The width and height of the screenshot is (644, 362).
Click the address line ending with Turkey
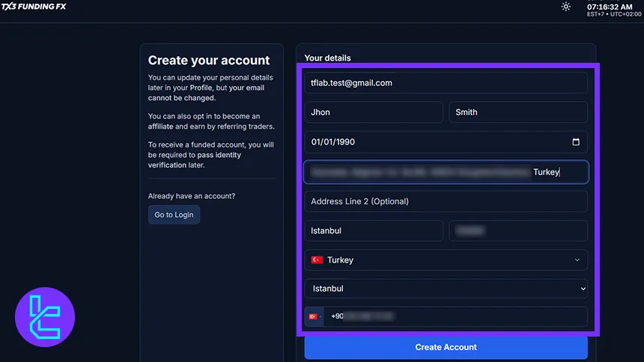446,172
